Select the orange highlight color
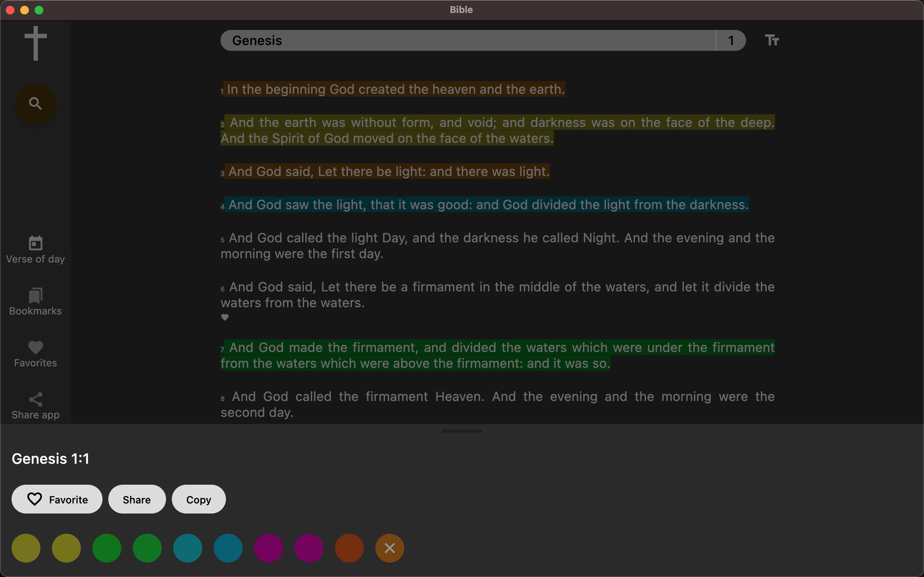This screenshot has height=577, width=924. 349,548
